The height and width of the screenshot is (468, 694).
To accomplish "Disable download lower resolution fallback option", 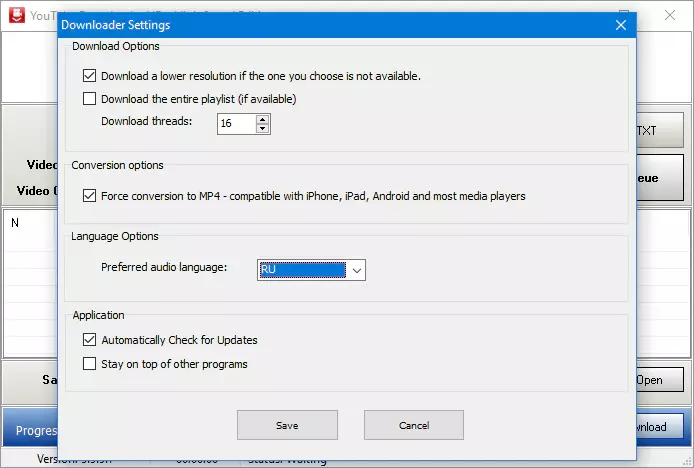I will [x=90, y=76].
